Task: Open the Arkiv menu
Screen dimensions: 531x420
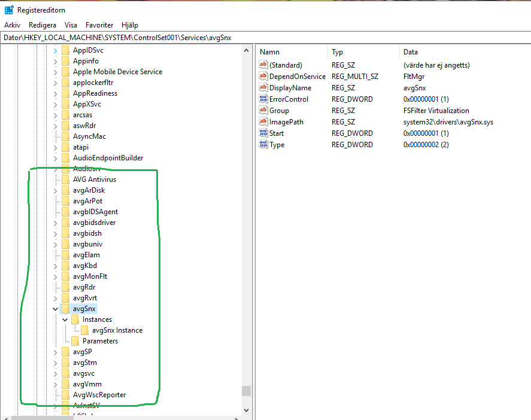Action: 12,25
